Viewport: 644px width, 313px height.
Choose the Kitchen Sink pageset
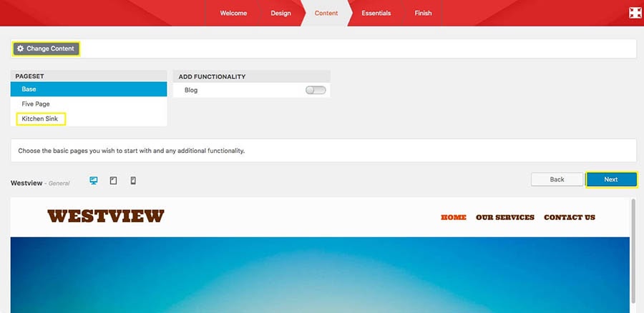tap(89, 119)
